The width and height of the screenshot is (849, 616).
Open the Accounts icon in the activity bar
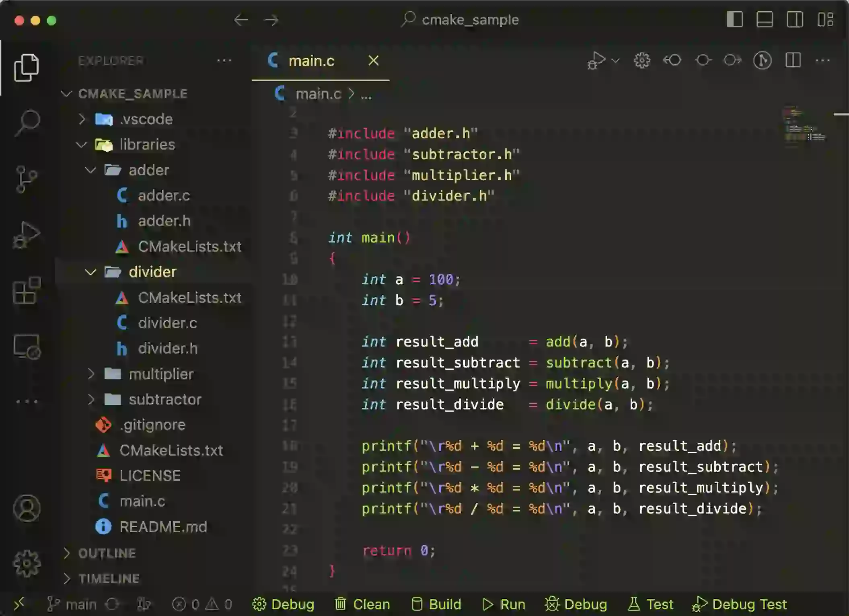coord(27,509)
